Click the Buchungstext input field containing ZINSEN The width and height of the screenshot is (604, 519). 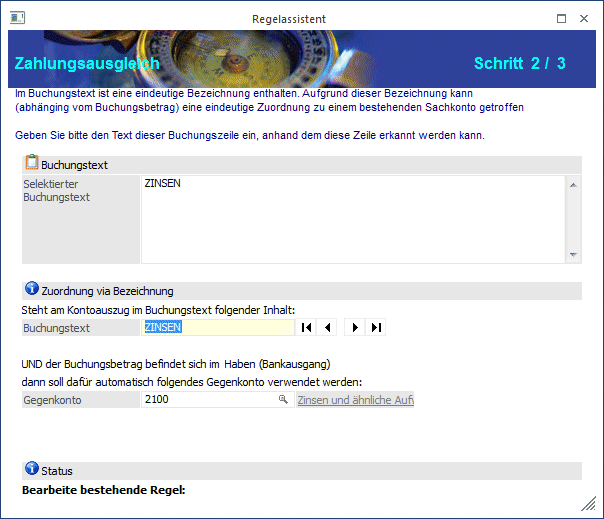218,327
